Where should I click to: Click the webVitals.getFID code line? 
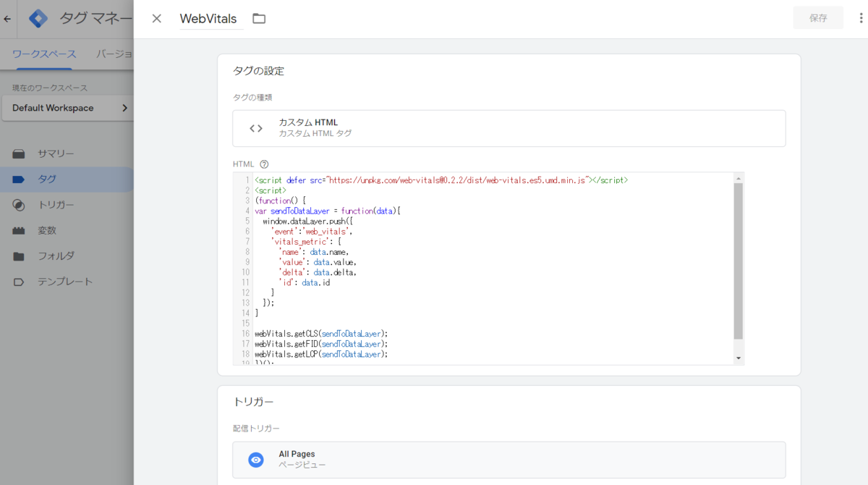pos(321,344)
